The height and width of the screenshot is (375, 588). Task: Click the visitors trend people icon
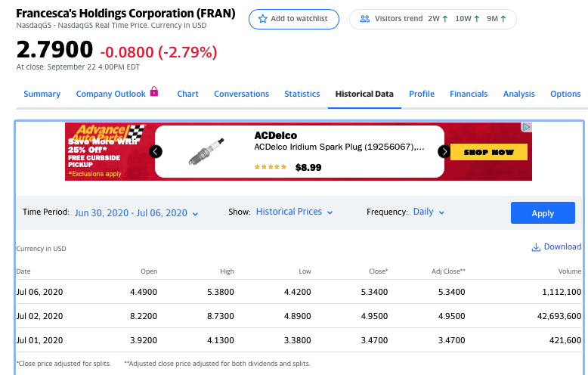click(364, 19)
